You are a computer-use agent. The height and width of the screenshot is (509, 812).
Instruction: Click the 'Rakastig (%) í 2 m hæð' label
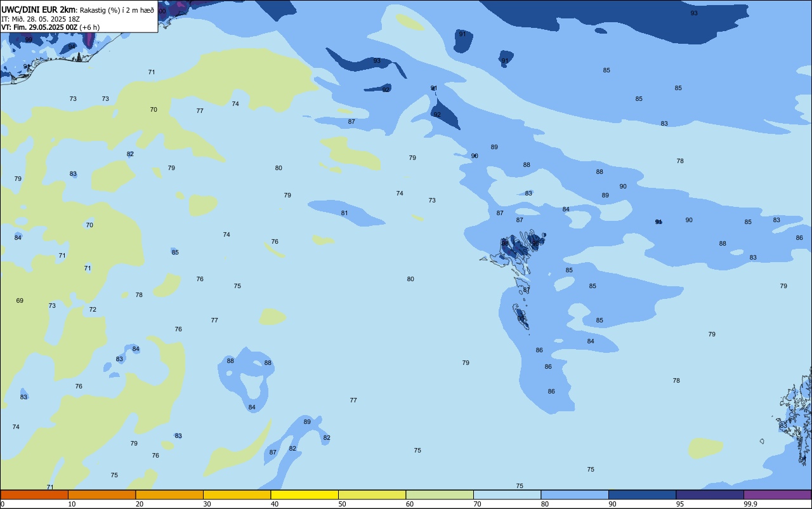[x=117, y=10]
